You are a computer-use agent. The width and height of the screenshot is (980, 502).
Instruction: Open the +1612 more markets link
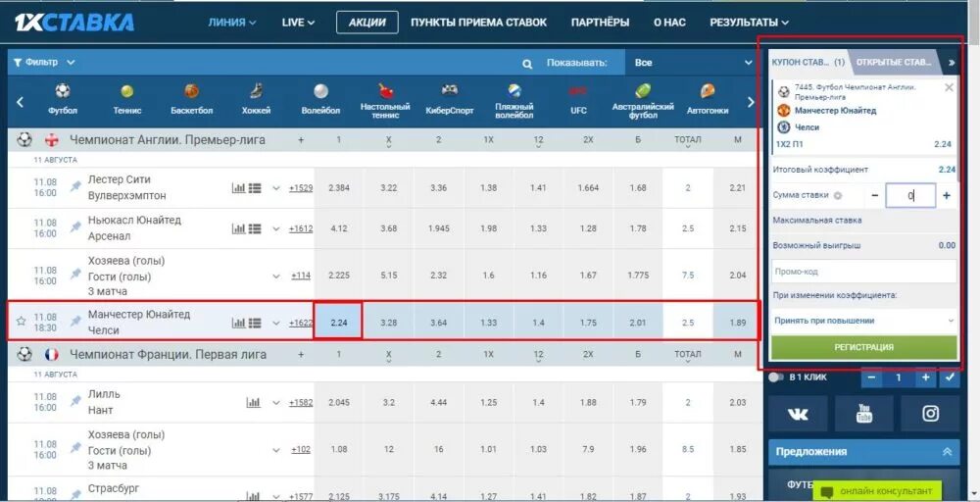click(x=301, y=228)
